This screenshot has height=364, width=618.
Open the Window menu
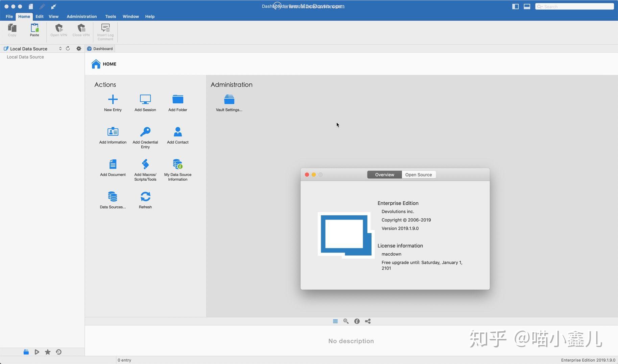[131, 16]
